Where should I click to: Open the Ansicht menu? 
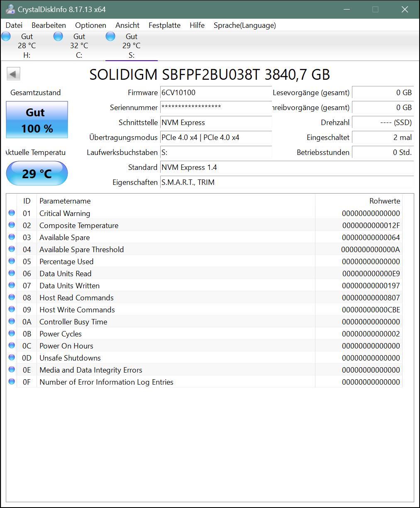click(x=127, y=25)
